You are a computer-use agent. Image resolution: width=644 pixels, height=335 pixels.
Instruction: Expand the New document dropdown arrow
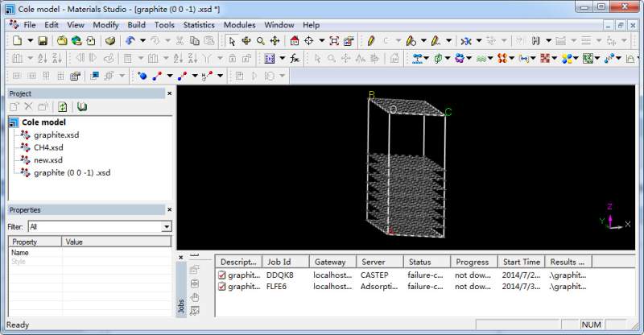point(30,41)
